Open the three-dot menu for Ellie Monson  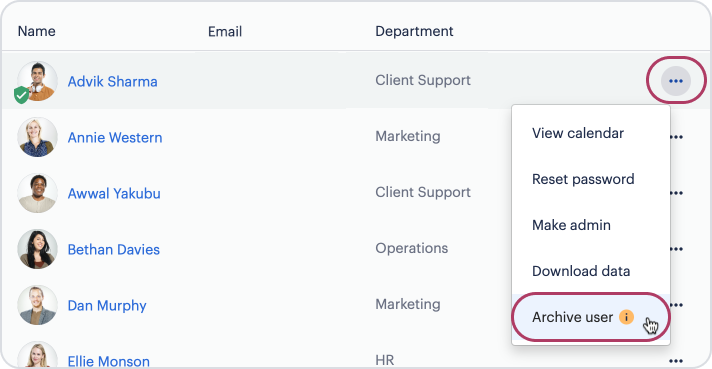676,361
